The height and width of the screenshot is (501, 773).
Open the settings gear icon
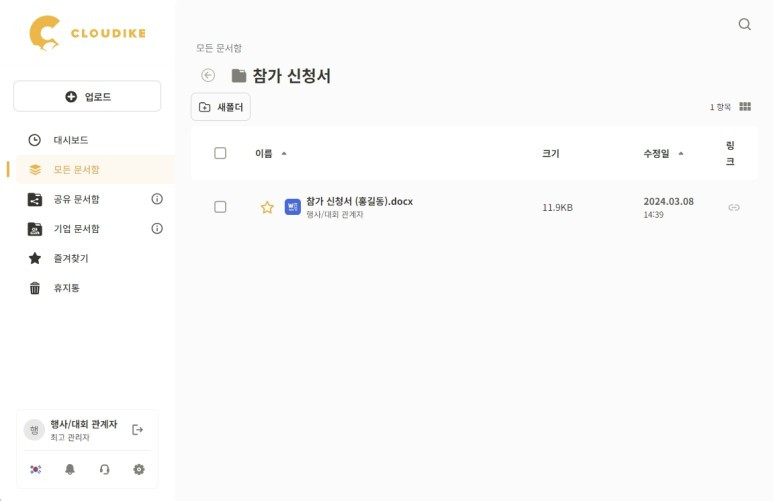click(139, 469)
